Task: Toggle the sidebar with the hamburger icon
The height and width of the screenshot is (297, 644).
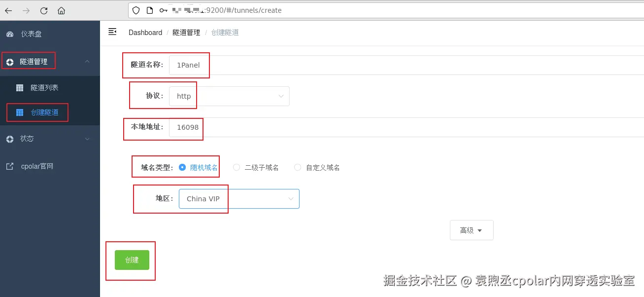Action: pyautogui.click(x=112, y=32)
